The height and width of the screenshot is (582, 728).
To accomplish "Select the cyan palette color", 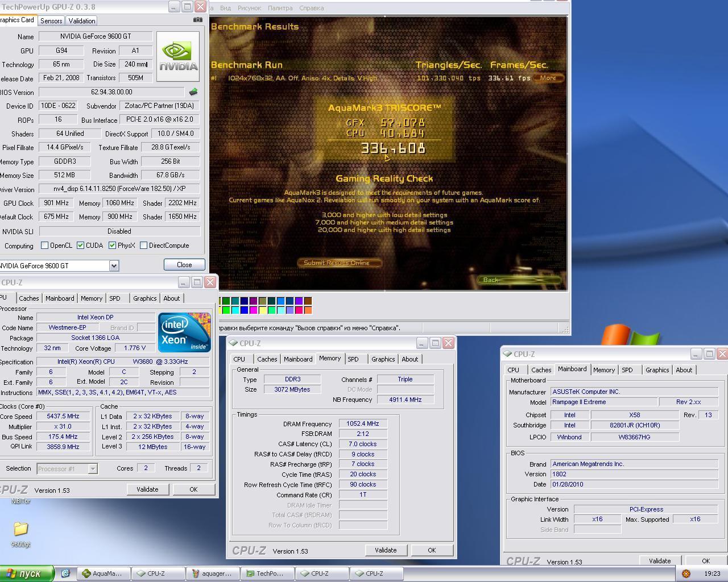I will pos(235,310).
